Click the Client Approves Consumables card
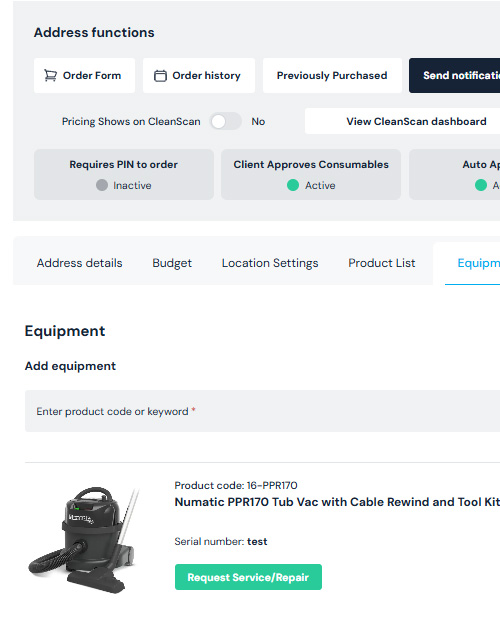The image size is (500, 625). 311,175
